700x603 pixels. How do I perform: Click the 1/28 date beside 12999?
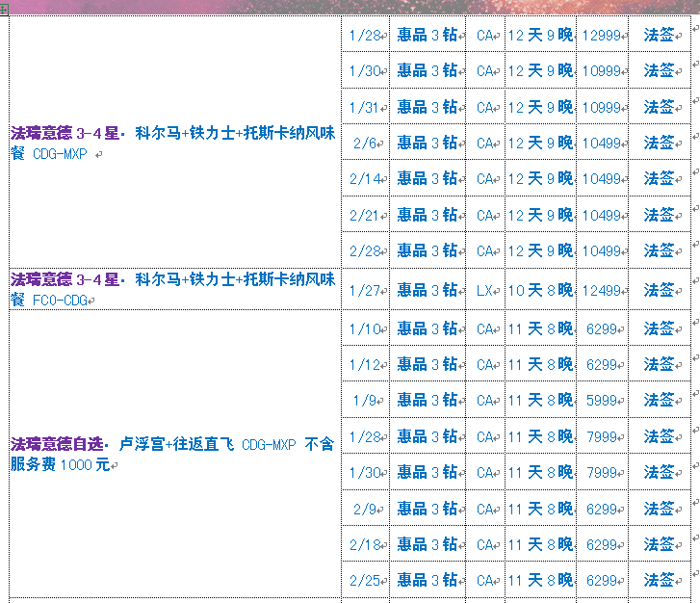coord(366,35)
